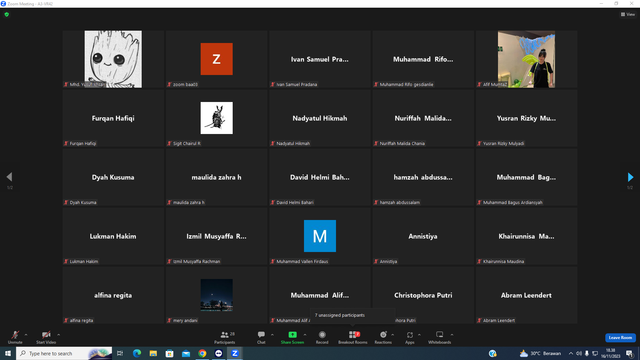
Task: Open audio options arrow next to Unmute
Action: 26,335
